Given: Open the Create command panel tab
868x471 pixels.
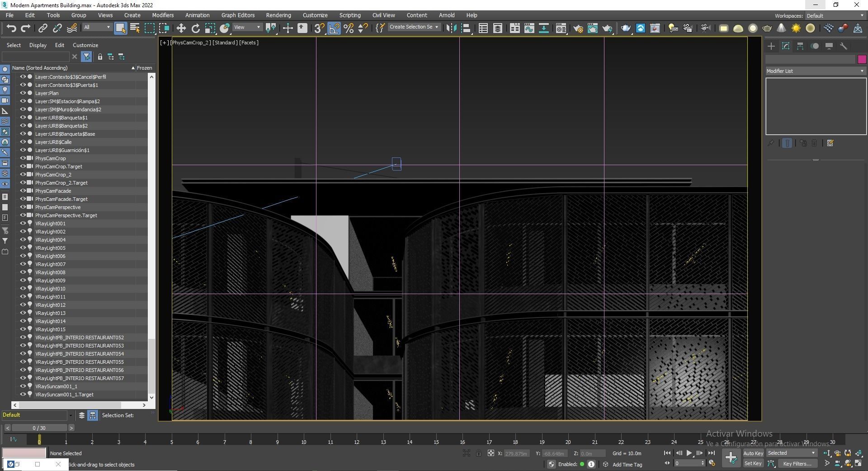Looking at the screenshot, I should coord(771,46).
